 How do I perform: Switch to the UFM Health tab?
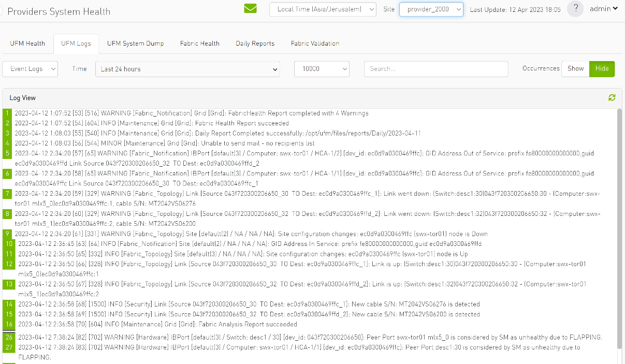tap(27, 43)
